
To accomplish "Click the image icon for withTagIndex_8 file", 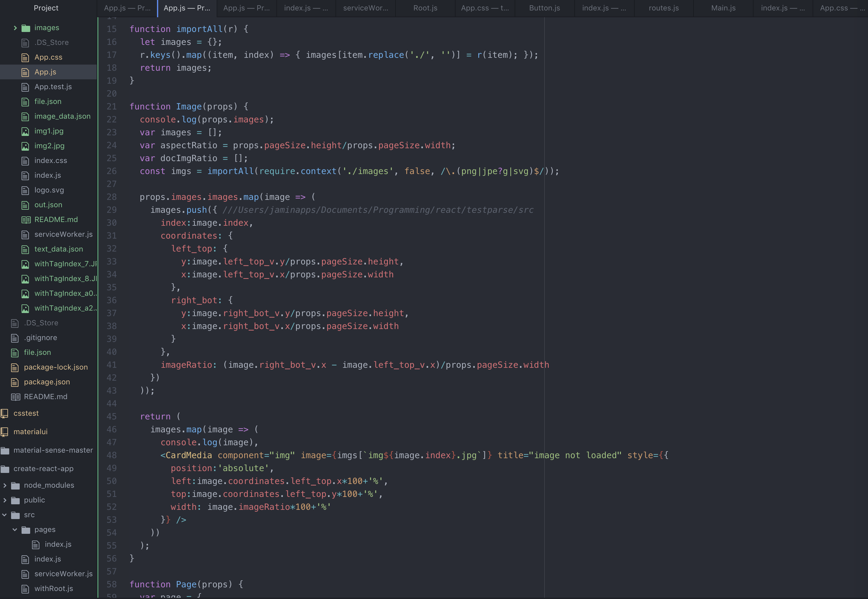I will point(25,279).
